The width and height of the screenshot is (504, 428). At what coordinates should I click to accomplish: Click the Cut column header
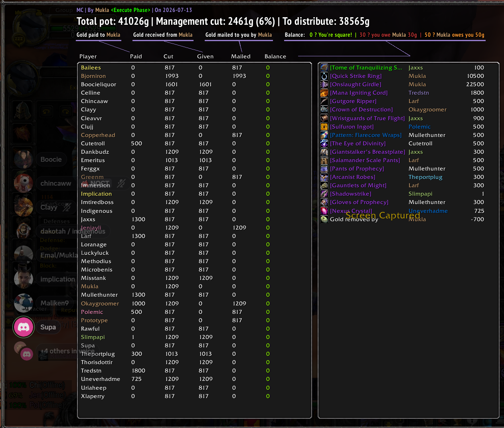pyautogui.click(x=168, y=56)
